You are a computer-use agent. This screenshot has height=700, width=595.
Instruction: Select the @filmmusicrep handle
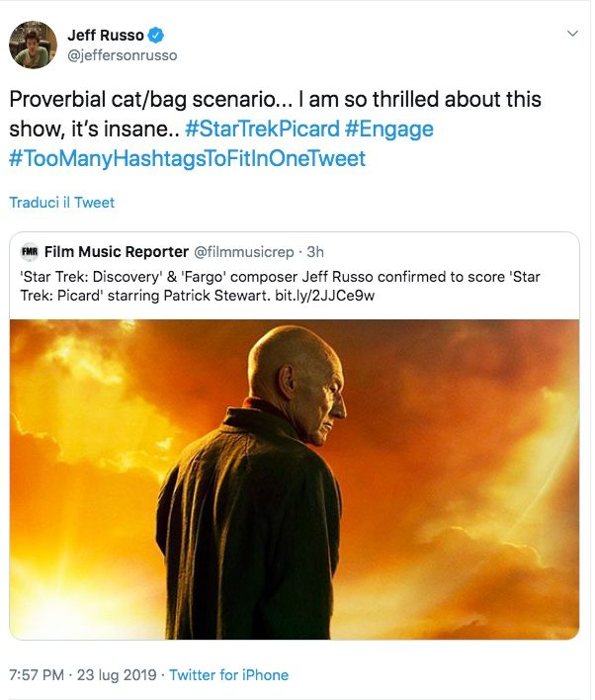(245, 252)
